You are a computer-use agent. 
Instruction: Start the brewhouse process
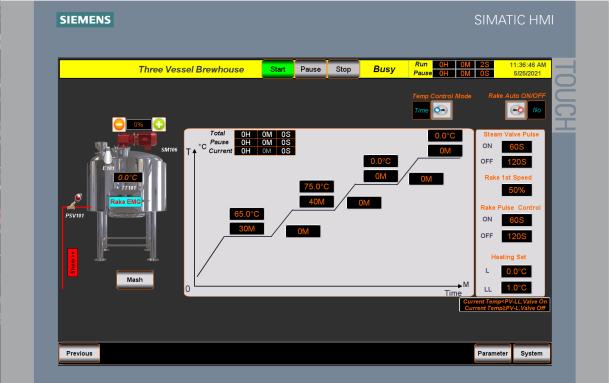click(278, 69)
